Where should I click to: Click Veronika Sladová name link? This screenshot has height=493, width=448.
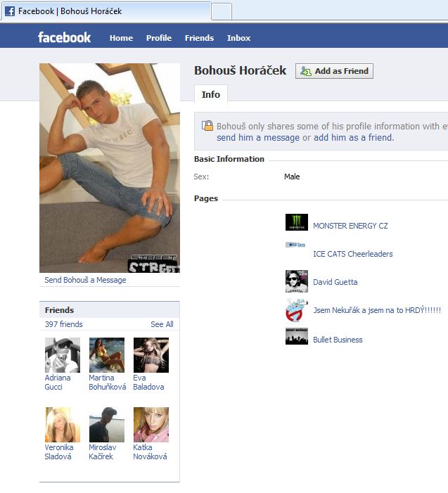click(x=59, y=452)
